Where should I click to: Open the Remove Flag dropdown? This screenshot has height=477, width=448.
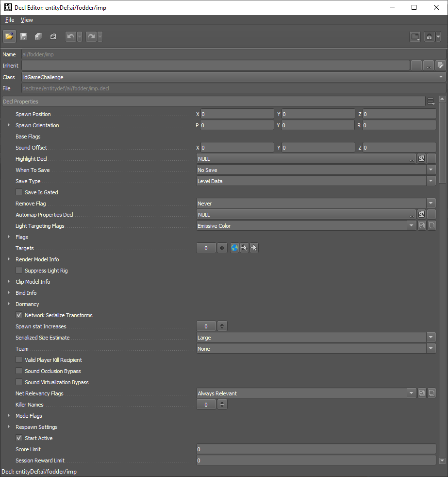pyautogui.click(x=316, y=203)
